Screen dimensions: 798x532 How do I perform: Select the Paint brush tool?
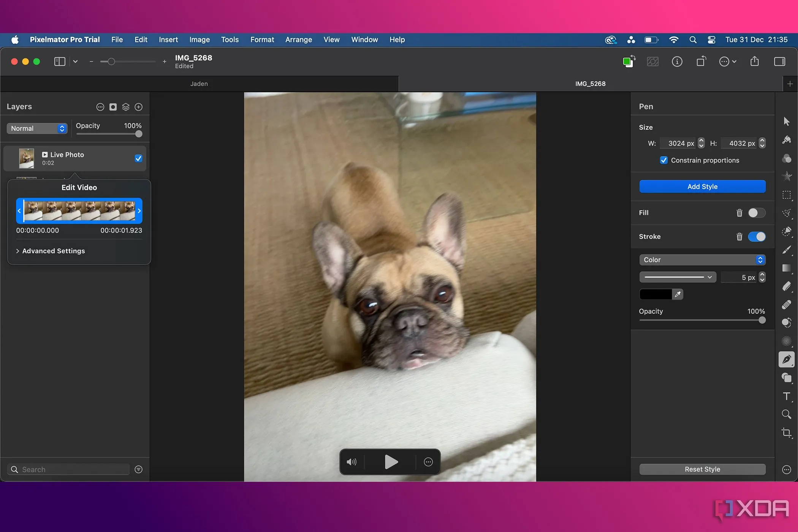(787, 250)
